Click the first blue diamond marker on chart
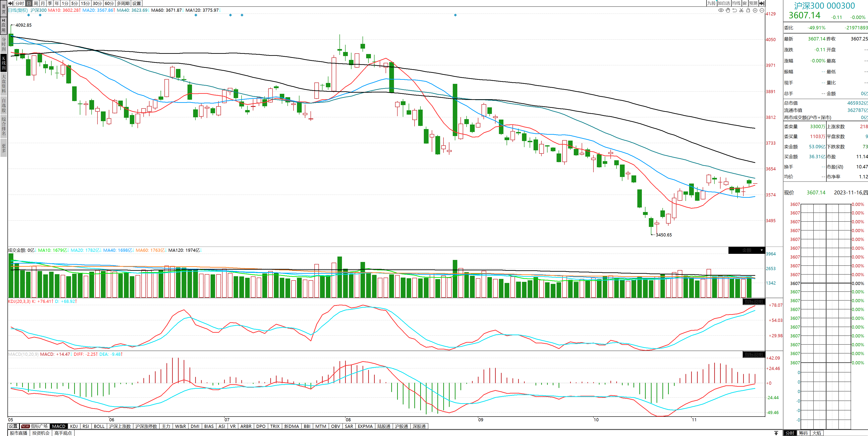Screen dimensions: 868x436 29,15
